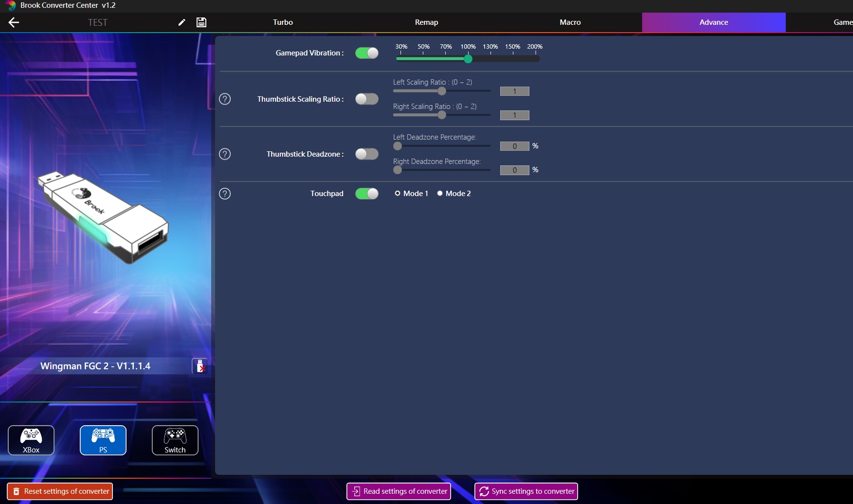Click Read settings of converter button
This screenshot has height=504, width=853.
tap(399, 491)
